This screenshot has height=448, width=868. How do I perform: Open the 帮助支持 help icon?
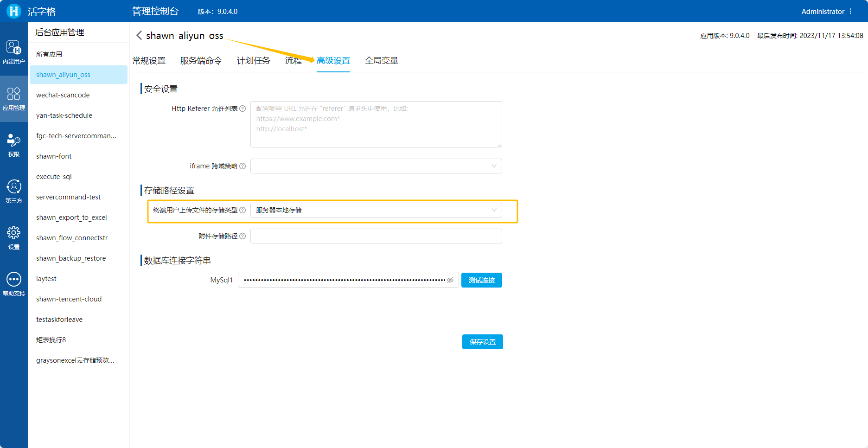click(13, 284)
